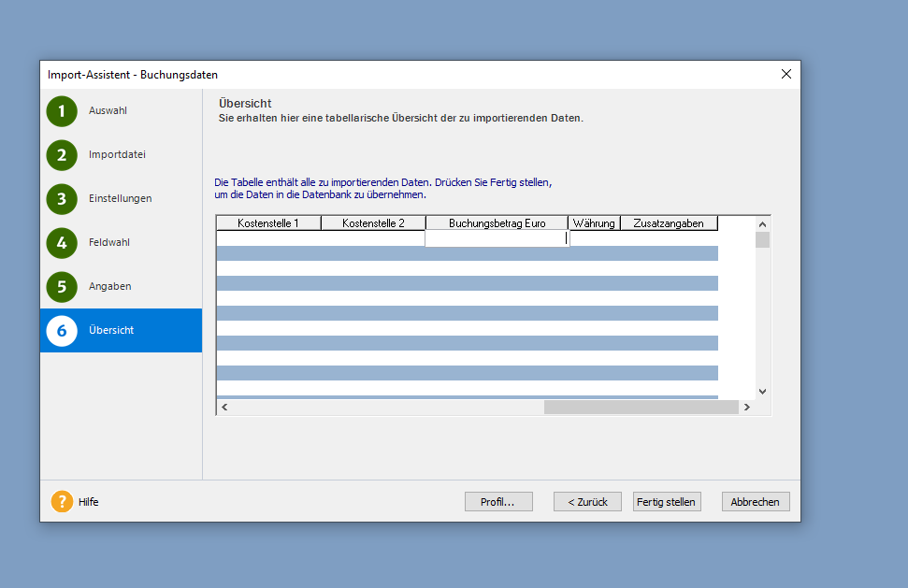Image resolution: width=908 pixels, height=588 pixels.
Task: Select the Feldwahl step label
Action: (109, 243)
